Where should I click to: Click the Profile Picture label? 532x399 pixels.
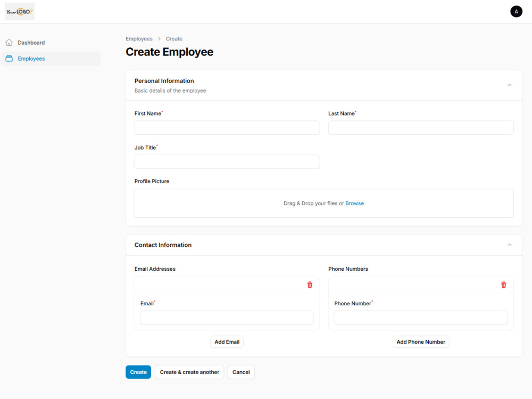pyautogui.click(x=152, y=181)
